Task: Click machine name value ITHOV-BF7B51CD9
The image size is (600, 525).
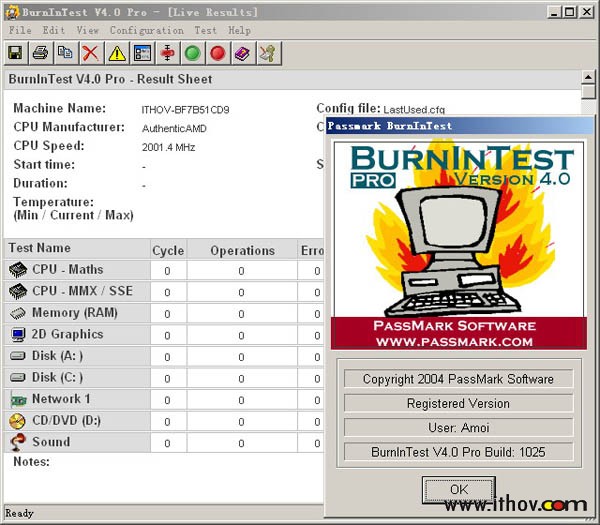Action: coord(186,110)
